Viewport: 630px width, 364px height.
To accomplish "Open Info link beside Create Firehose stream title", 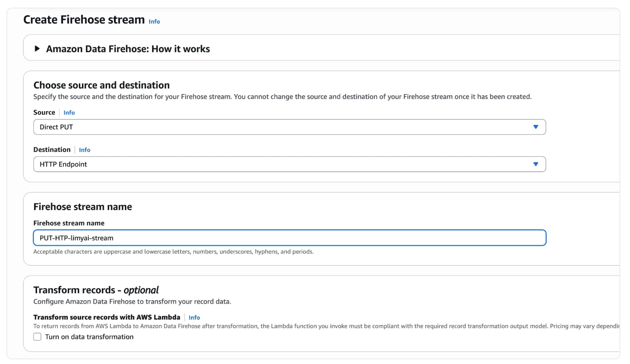I will pos(154,22).
